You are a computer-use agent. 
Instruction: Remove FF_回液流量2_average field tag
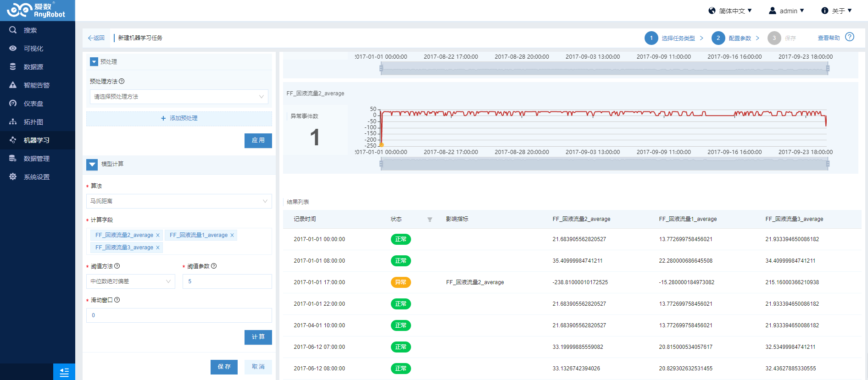158,235
